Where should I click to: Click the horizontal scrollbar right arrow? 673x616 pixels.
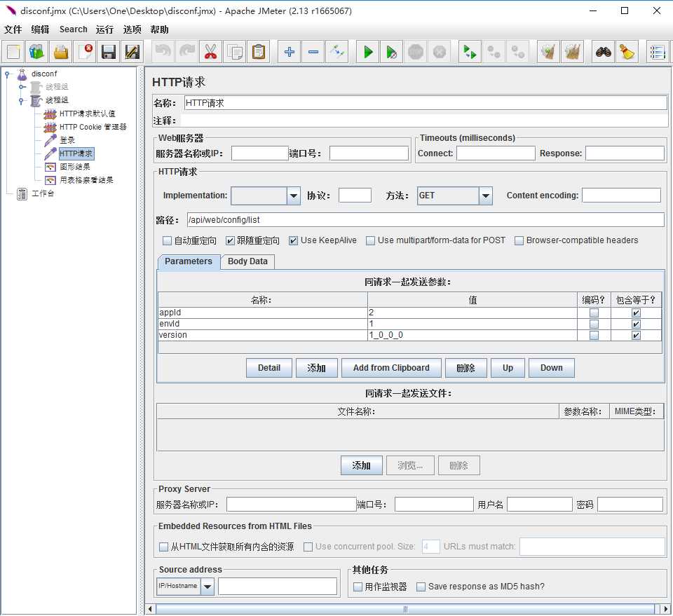click(x=666, y=610)
